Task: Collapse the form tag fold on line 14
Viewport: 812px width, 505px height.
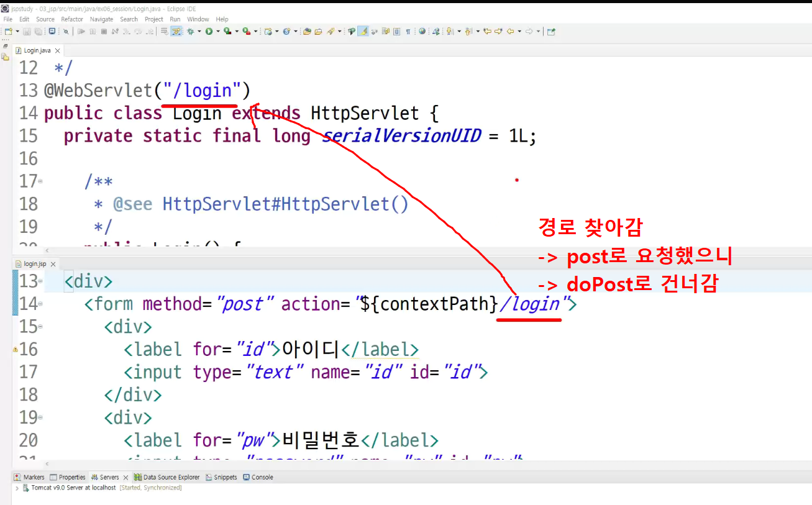Action: coord(40,304)
